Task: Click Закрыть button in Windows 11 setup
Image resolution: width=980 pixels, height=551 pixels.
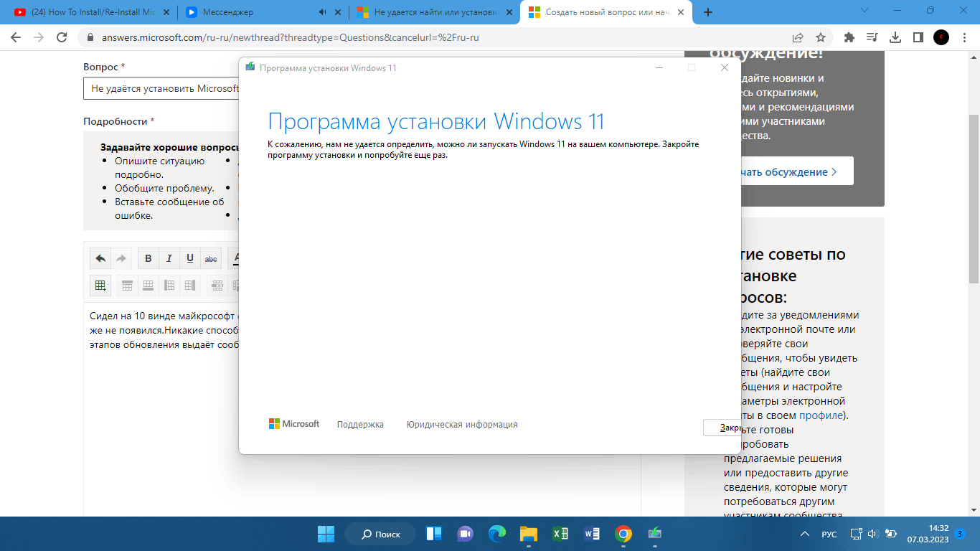Action: tap(722, 428)
